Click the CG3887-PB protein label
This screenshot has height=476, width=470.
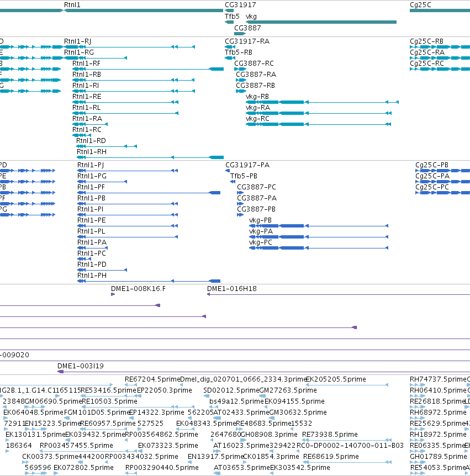(x=256, y=209)
